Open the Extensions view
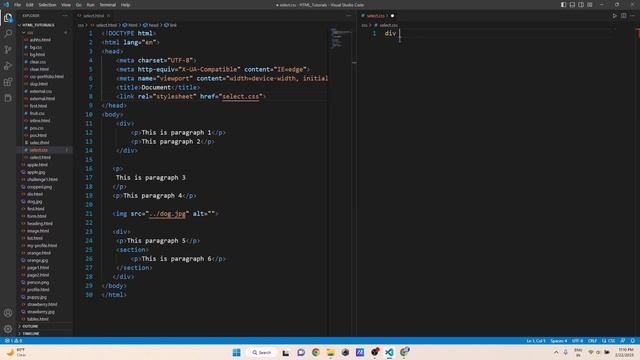The image size is (640, 360). (8, 82)
